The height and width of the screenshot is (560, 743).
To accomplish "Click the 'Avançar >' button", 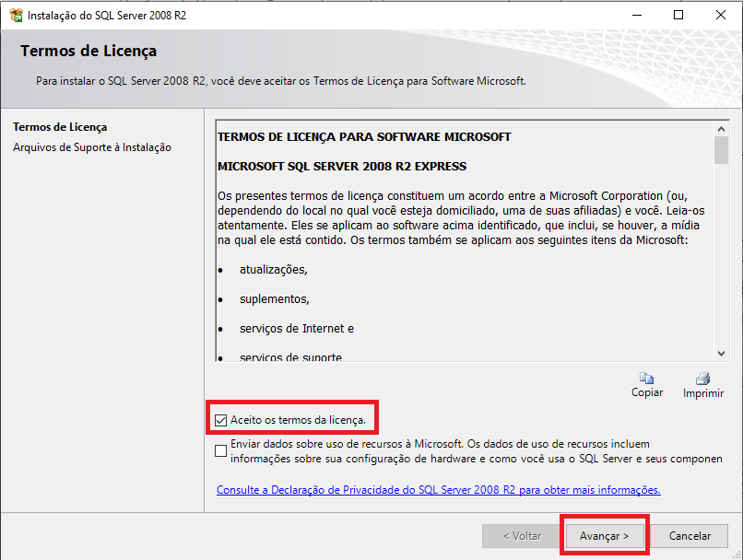I will [604, 536].
